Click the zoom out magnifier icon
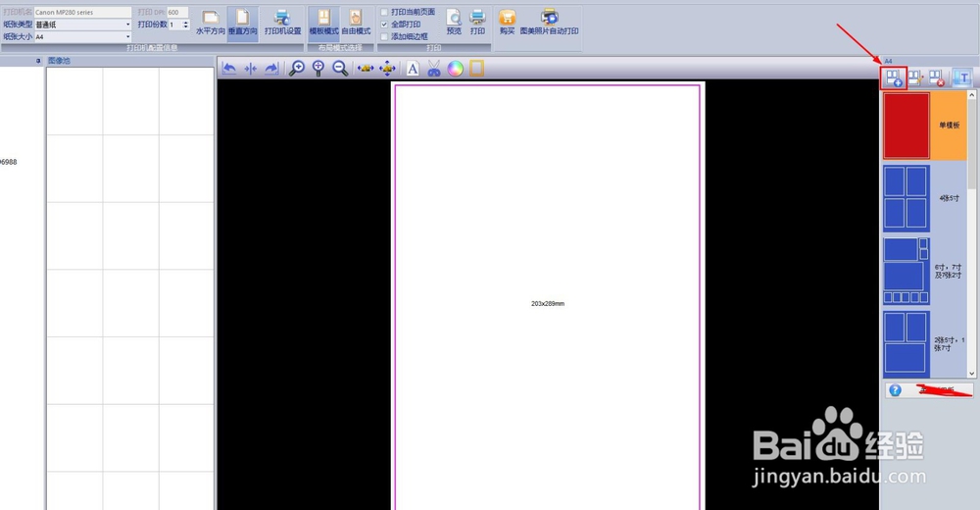The image size is (980, 510). [x=340, y=69]
